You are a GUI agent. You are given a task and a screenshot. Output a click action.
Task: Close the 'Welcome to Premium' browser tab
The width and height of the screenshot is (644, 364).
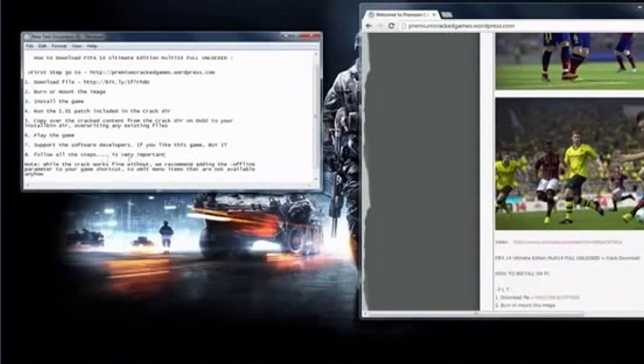(434, 15)
